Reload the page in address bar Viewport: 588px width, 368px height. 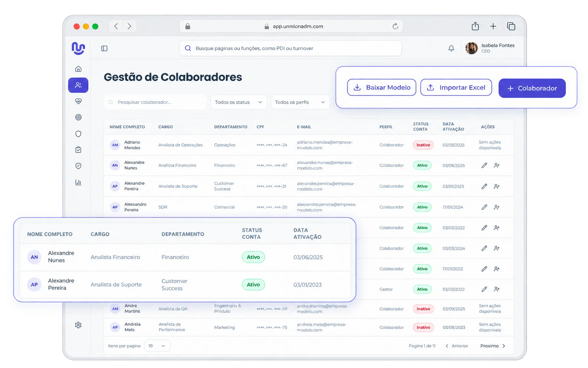tap(395, 26)
